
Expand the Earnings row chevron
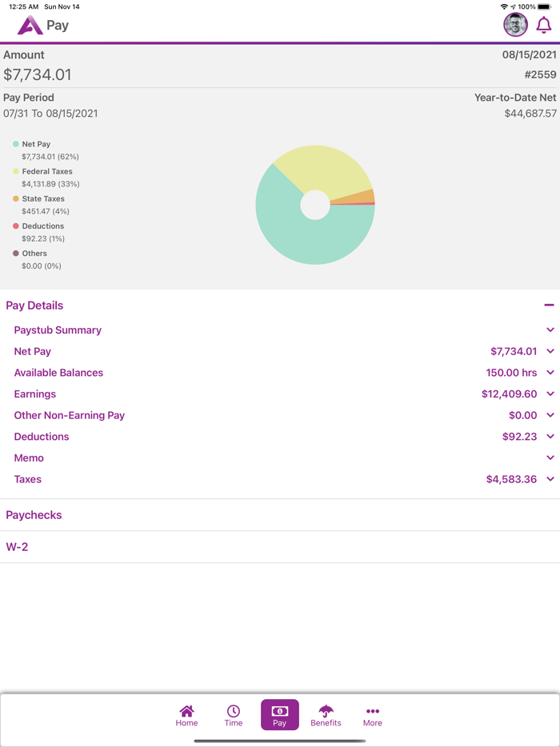[x=550, y=394]
